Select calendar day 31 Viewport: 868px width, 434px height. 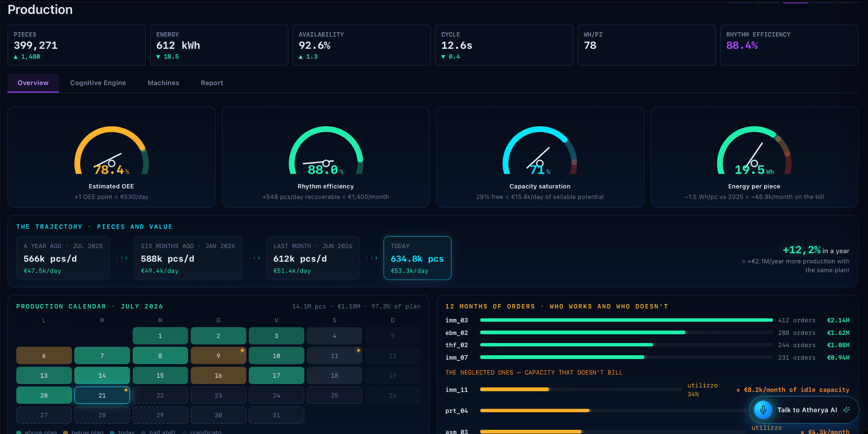tap(276, 415)
